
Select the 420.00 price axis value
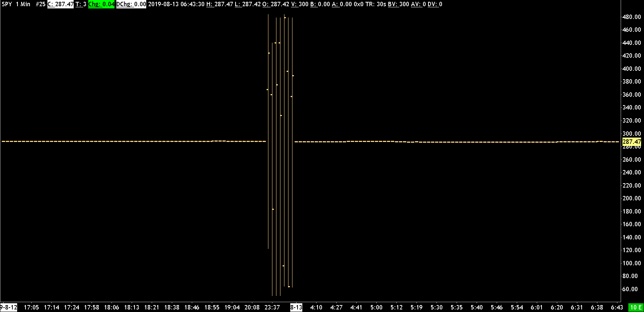(x=632, y=55)
